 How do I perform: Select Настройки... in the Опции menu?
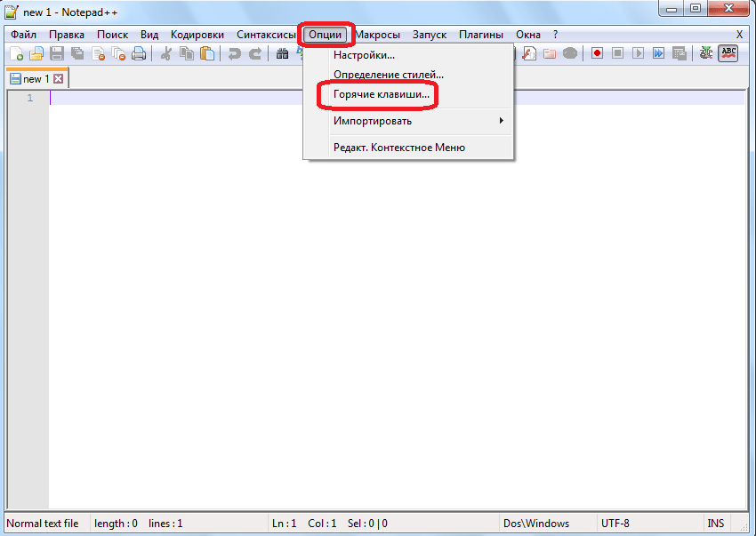(x=364, y=56)
